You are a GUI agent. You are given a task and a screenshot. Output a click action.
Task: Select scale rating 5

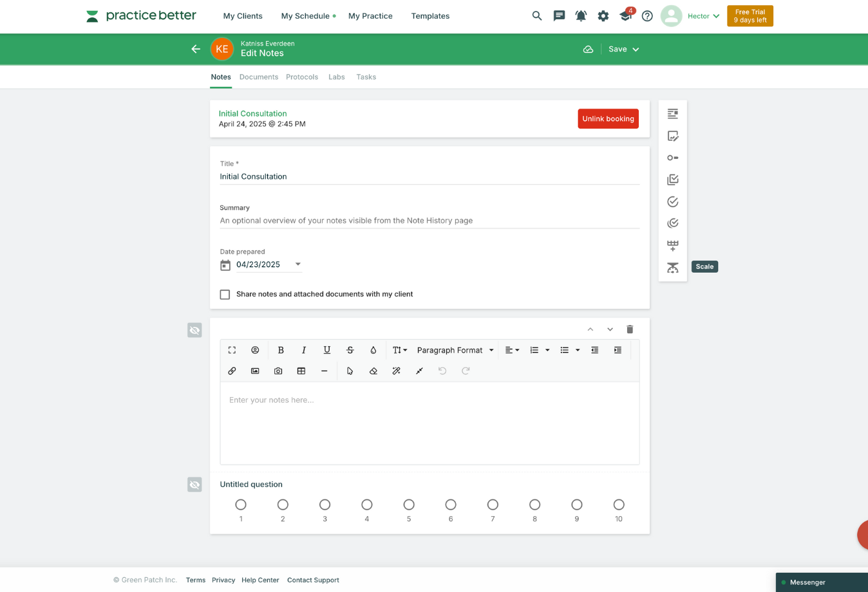409,504
